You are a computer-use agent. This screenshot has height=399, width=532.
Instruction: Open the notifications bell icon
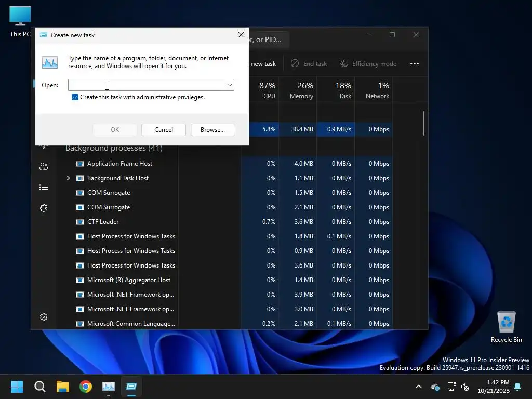[x=518, y=387]
